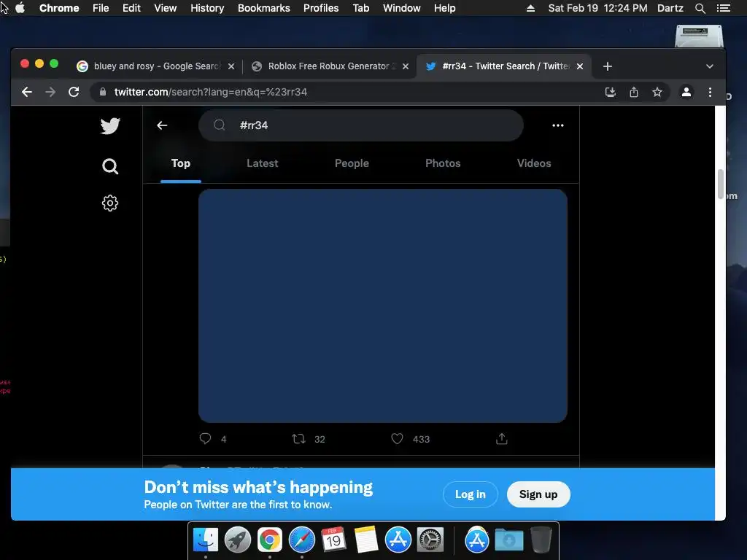Share this page from the address bar
Image resolution: width=747 pixels, height=560 pixels.
(x=634, y=92)
